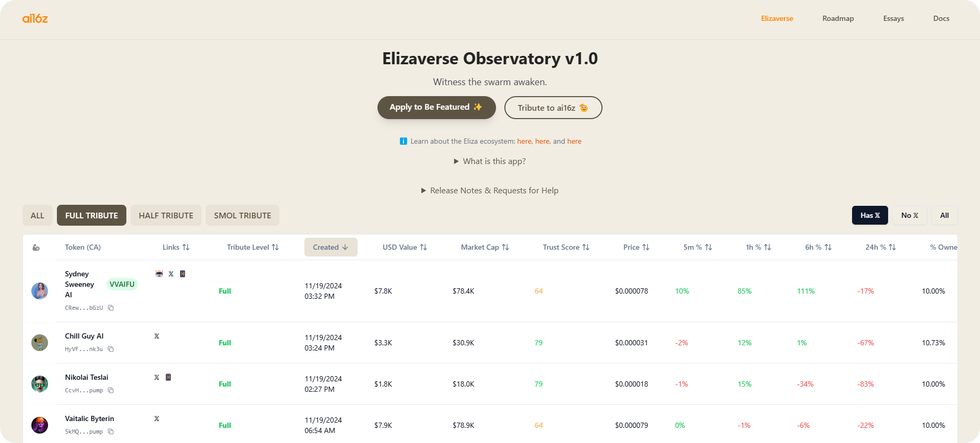Screen dimensions: 980x443
Task: Expand the What is this app section
Action: [490, 161]
